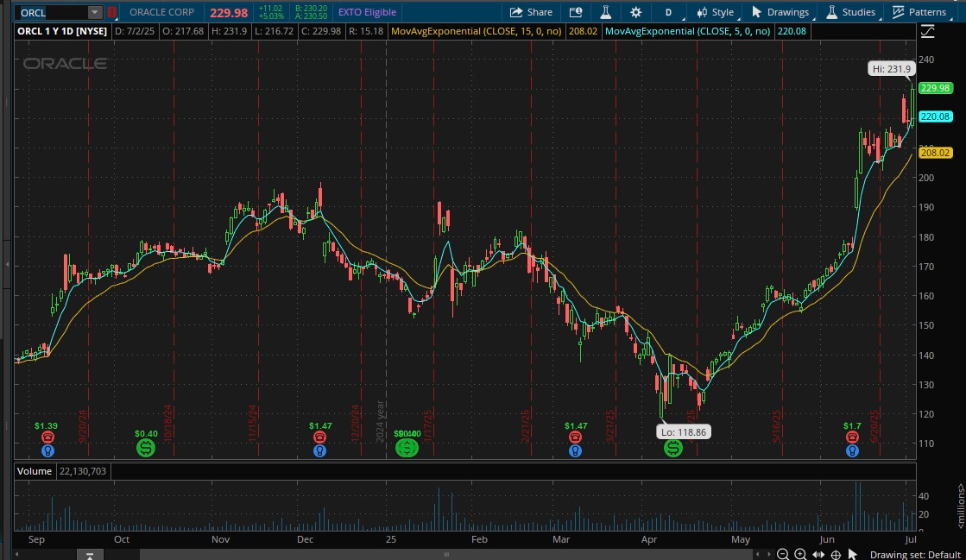Click the Volume study label
The height and width of the screenshot is (560, 966).
pos(35,471)
